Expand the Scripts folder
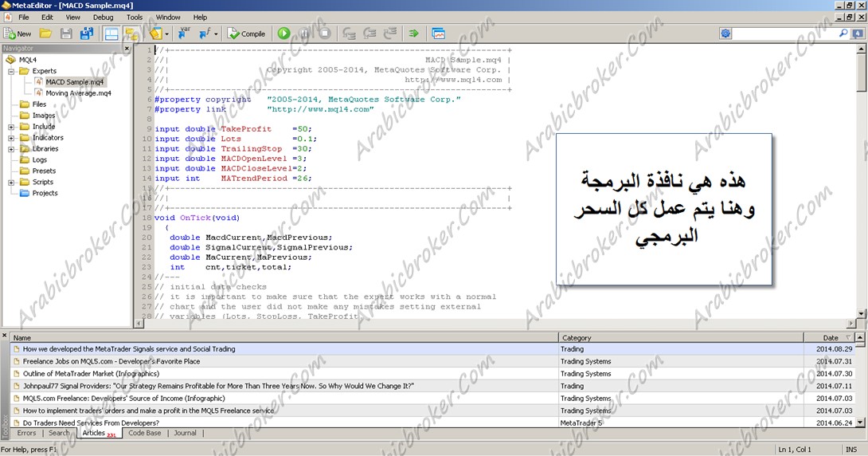Screen dimensions: 868x456 (x=11, y=183)
